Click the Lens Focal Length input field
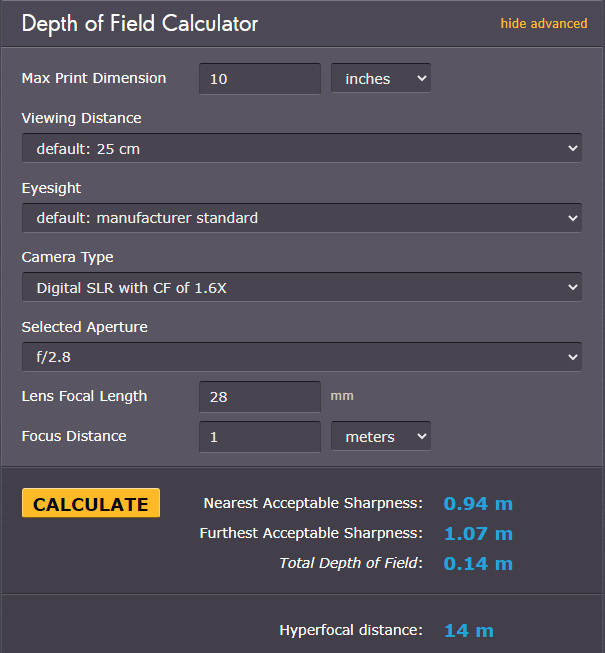 [x=260, y=397]
